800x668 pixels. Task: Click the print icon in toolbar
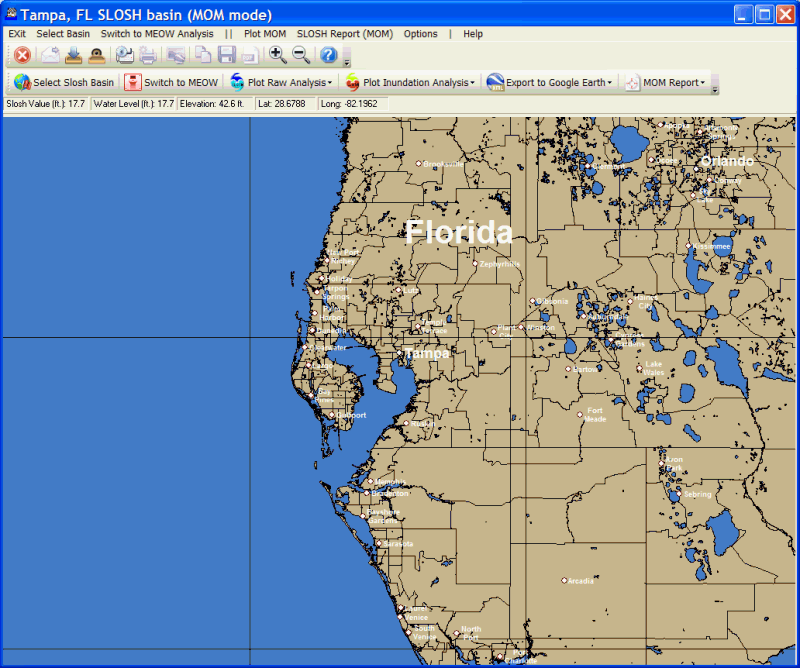(x=148, y=56)
